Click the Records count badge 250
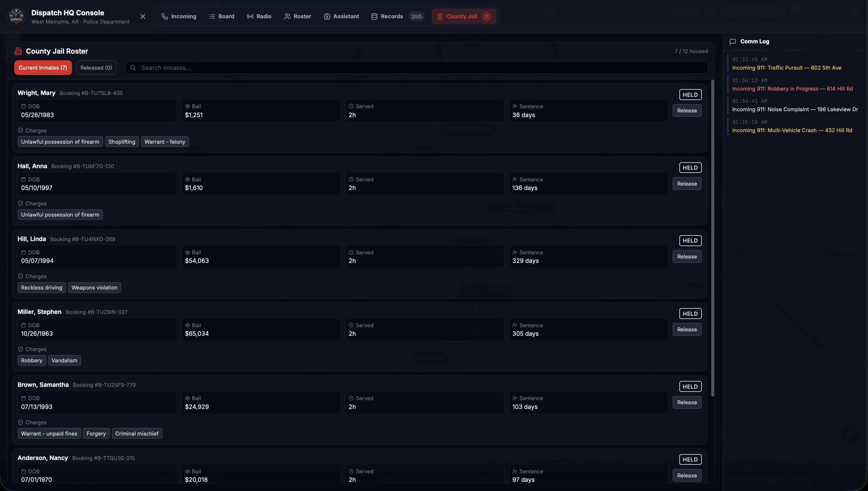 click(x=416, y=16)
